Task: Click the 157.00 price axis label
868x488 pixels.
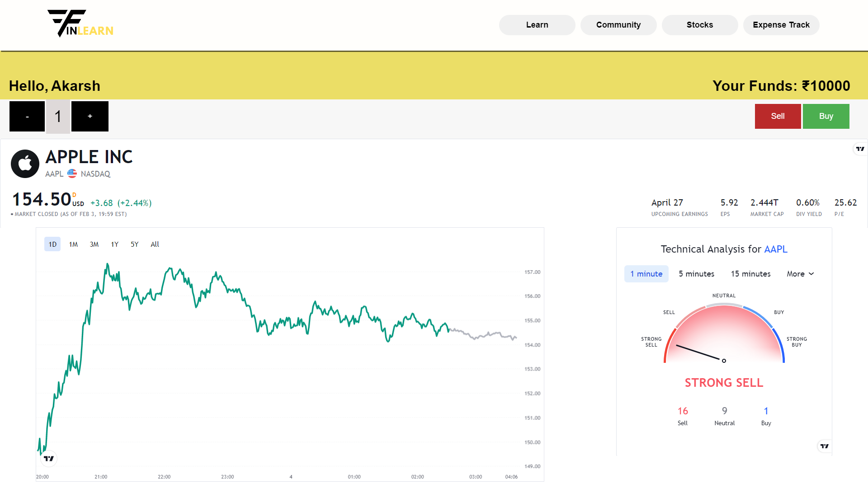Action: click(x=532, y=272)
